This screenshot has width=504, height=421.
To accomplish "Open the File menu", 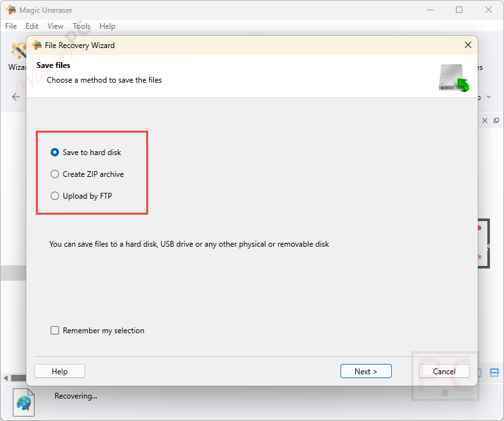I will click(x=11, y=26).
